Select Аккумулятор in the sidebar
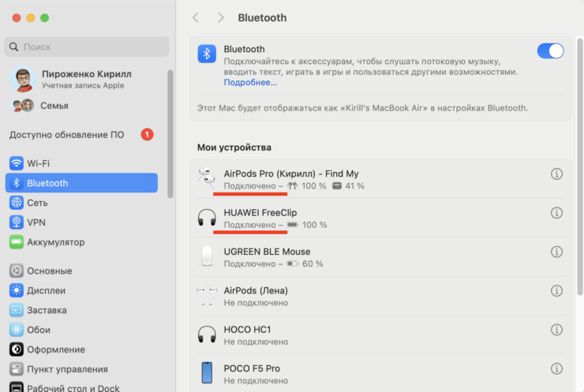Image resolution: width=584 pixels, height=392 pixels. point(55,242)
